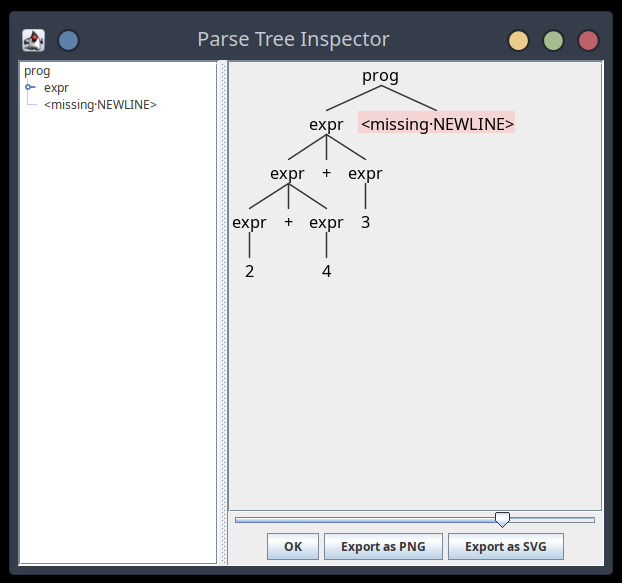Image resolution: width=622 pixels, height=583 pixels.
Task: Select <missing·NEWLINE> in the left tree list
Action: tap(100, 104)
